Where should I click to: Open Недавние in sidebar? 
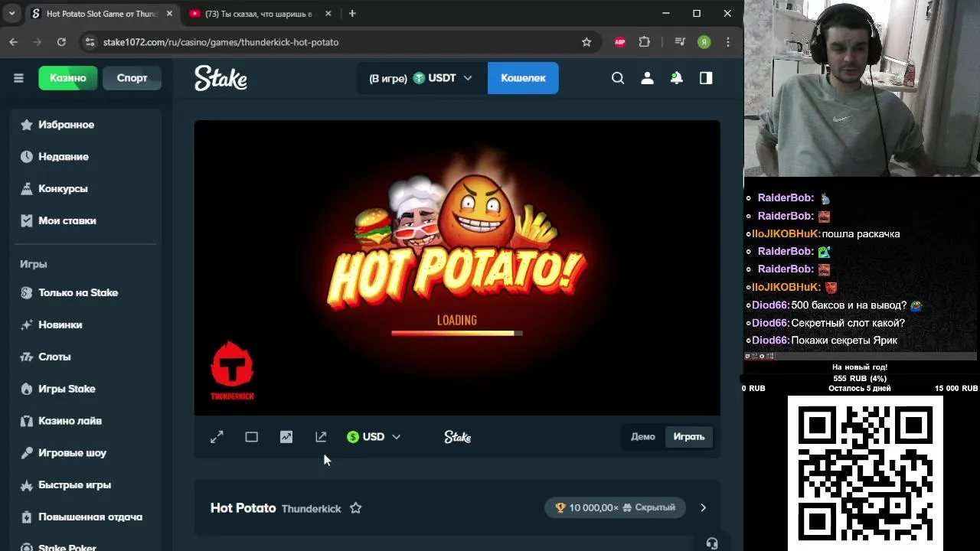[x=85, y=157]
